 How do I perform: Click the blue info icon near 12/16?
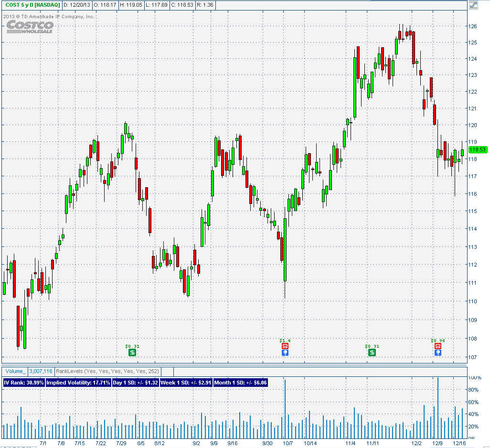tap(437, 352)
